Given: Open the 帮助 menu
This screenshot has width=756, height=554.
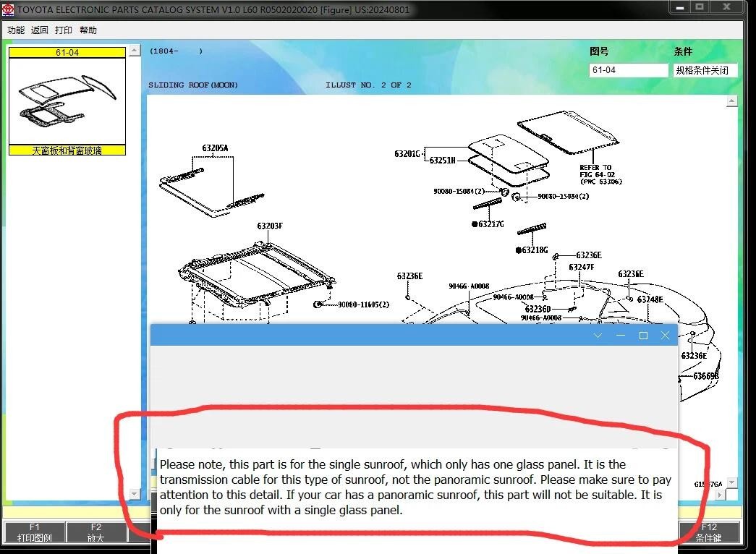Looking at the screenshot, I should (88, 30).
